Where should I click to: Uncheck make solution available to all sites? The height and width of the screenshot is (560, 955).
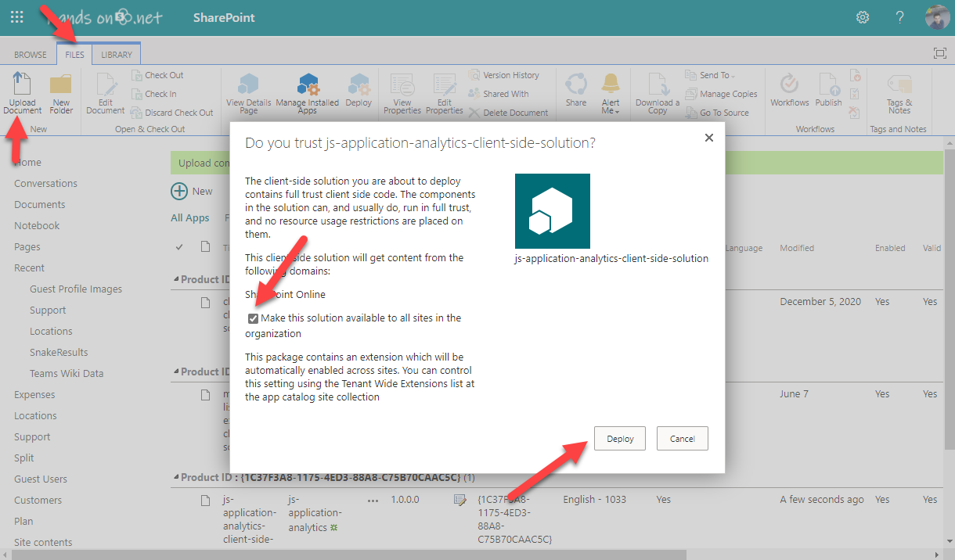[253, 318]
